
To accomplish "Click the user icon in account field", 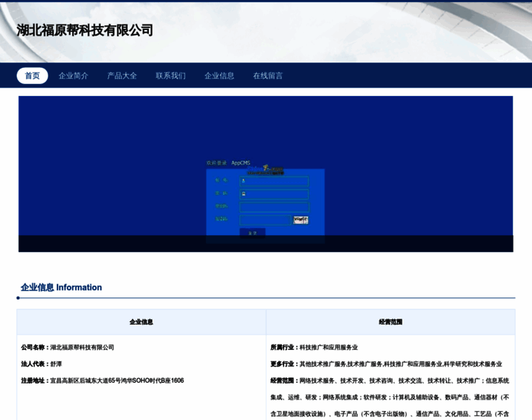I will 244,181.
